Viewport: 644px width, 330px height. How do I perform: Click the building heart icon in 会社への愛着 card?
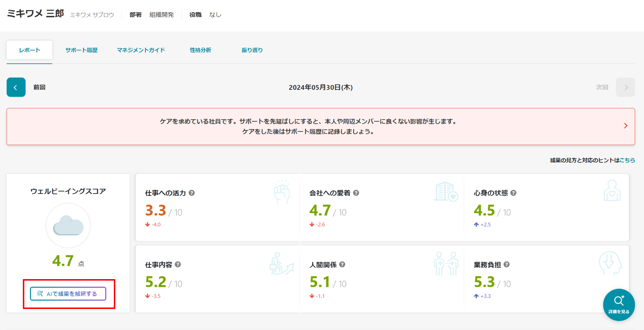coord(446,192)
